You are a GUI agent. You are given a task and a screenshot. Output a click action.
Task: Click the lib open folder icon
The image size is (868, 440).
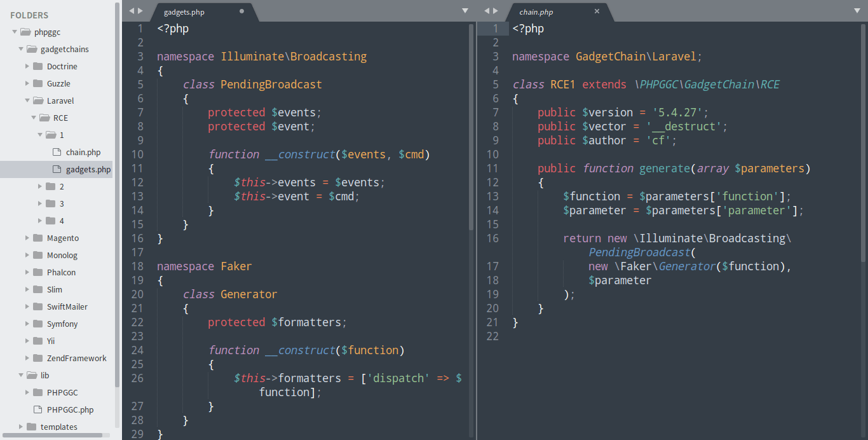(x=31, y=375)
